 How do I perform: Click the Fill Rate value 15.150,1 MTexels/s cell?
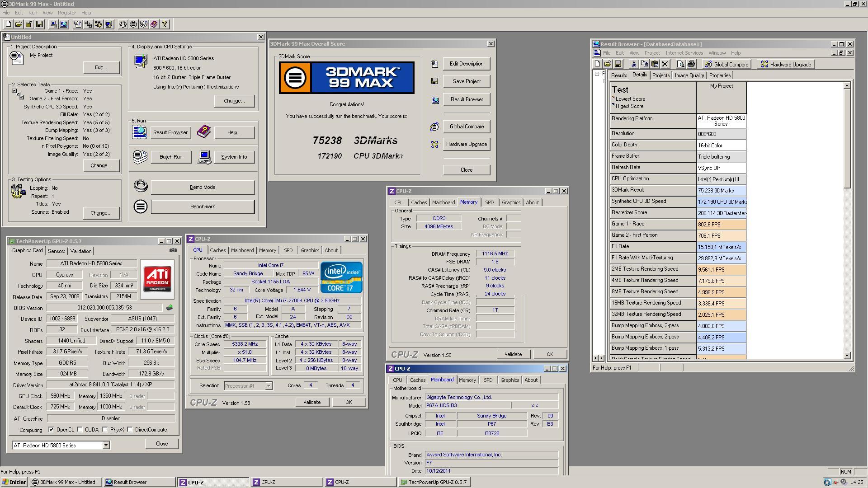click(x=721, y=247)
